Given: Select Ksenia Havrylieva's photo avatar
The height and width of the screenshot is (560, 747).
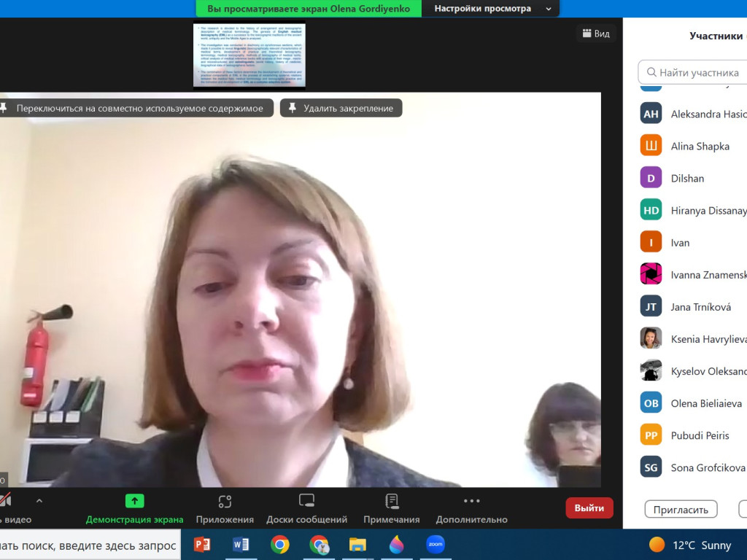Looking at the screenshot, I should tap(651, 338).
